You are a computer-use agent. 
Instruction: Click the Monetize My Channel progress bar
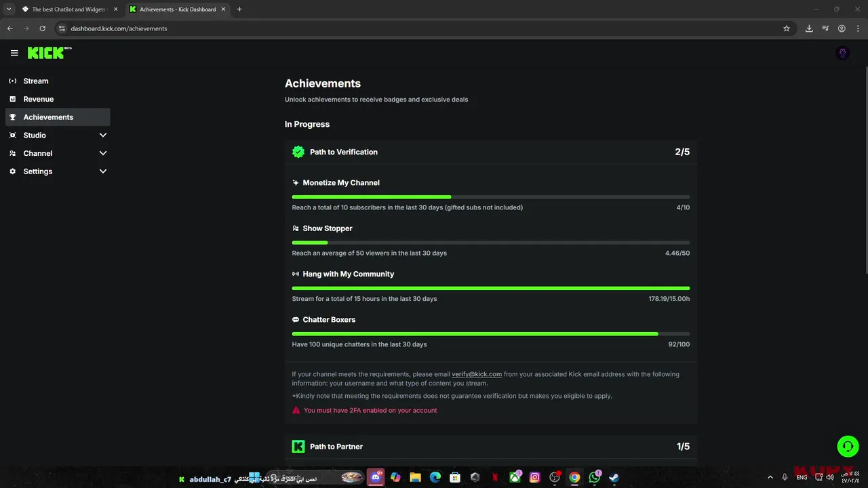(x=491, y=197)
